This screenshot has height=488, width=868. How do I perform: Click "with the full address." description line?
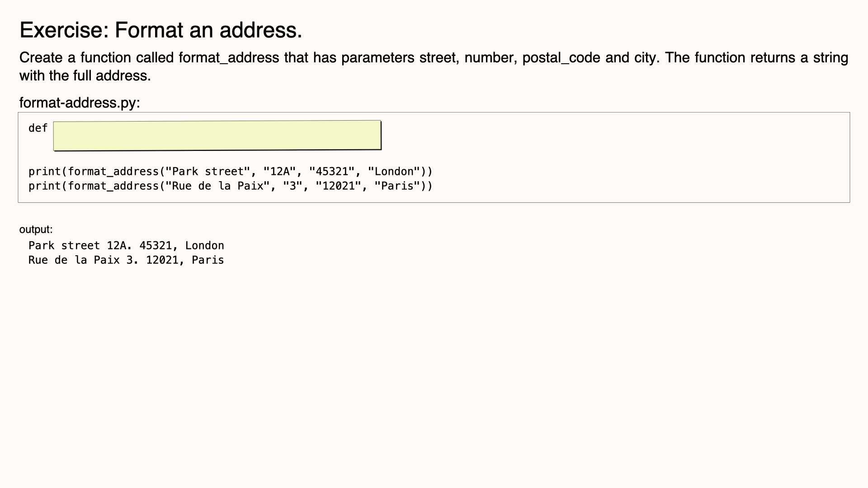[x=85, y=75]
